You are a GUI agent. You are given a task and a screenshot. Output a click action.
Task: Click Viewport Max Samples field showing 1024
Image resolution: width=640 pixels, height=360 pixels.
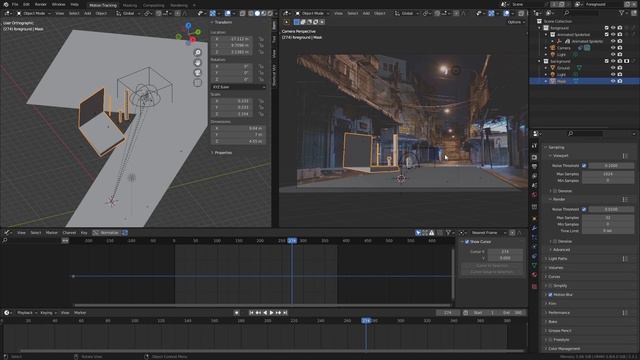click(x=608, y=174)
